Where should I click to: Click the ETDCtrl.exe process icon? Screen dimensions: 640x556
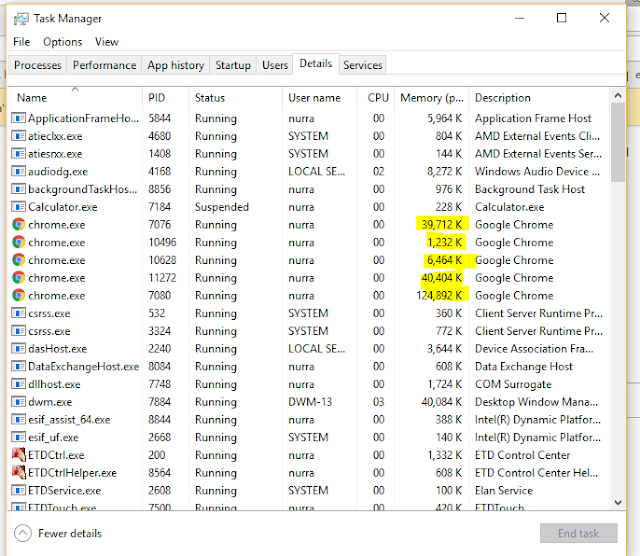[x=18, y=455]
